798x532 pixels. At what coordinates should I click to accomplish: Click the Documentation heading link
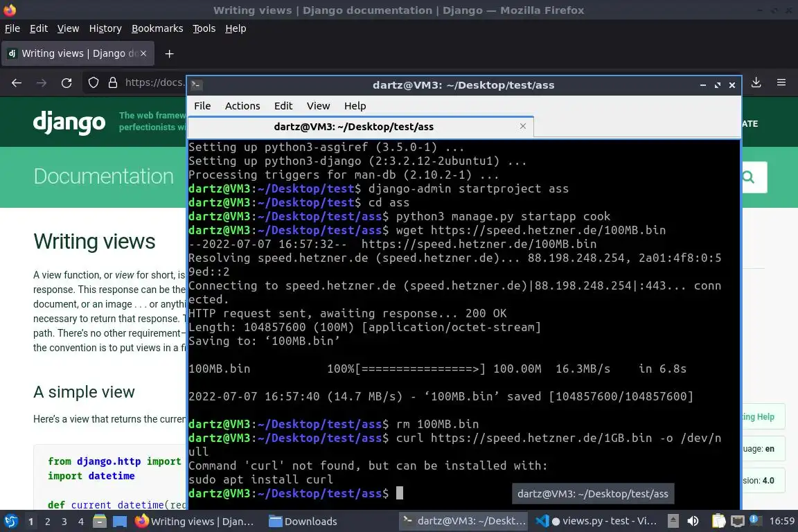coord(104,176)
